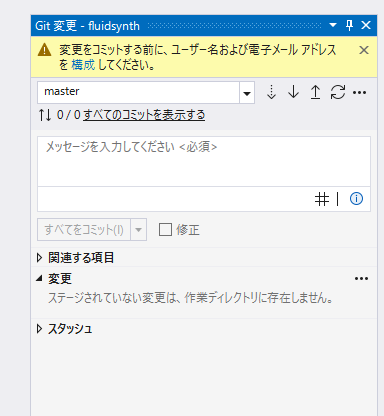Image resolution: width=384 pixels, height=416 pixels.
Task: Tick the 修正 amend checkbox
Action: 165,230
